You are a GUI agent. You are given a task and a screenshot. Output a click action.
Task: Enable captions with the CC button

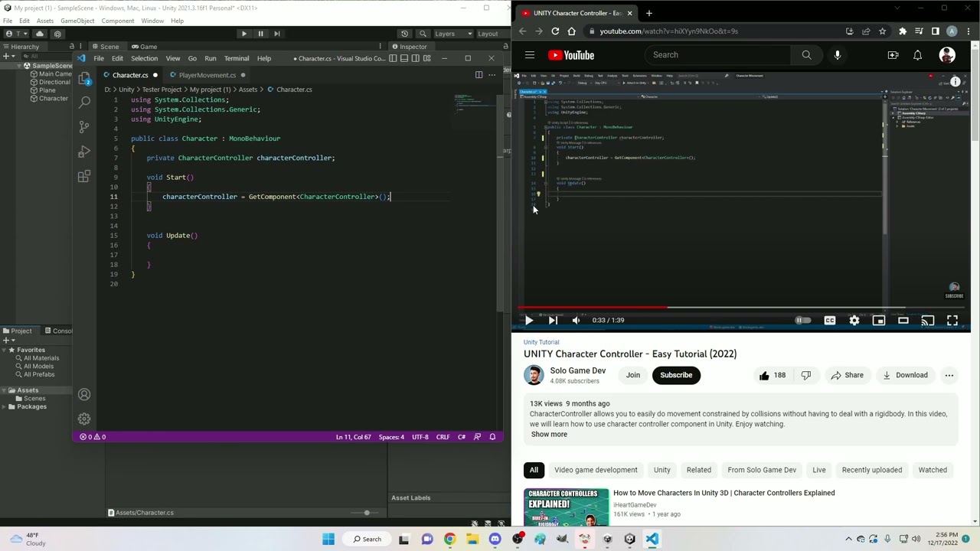click(x=829, y=320)
